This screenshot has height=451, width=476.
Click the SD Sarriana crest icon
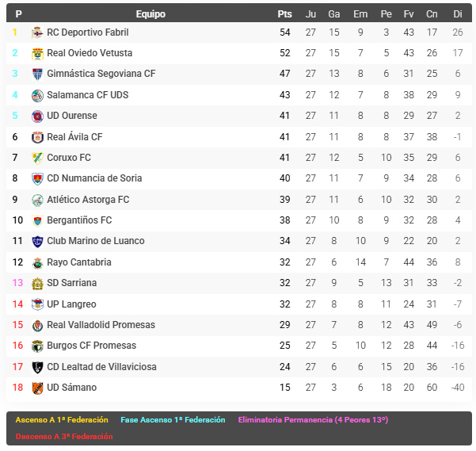[x=37, y=283]
